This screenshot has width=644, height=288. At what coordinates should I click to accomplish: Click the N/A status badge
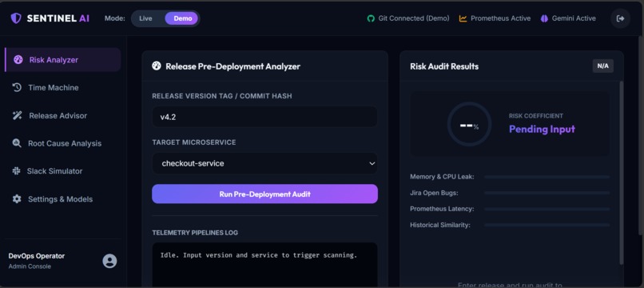coord(602,66)
